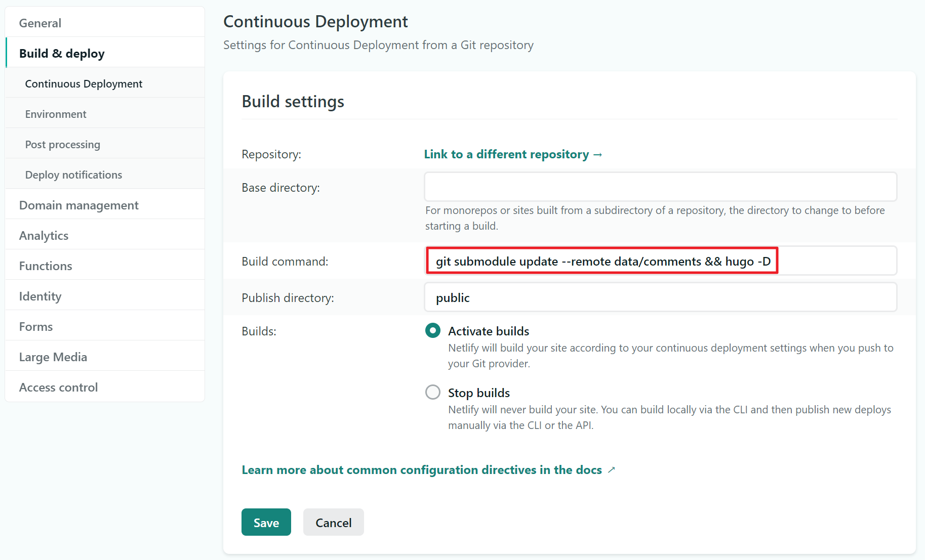Select the Activate builds radio button
The height and width of the screenshot is (560, 925).
pyautogui.click(x=433, y=331)
